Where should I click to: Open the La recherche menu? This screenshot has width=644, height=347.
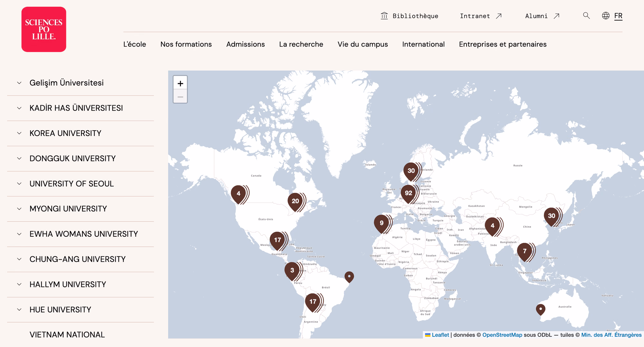coord(301,44)
